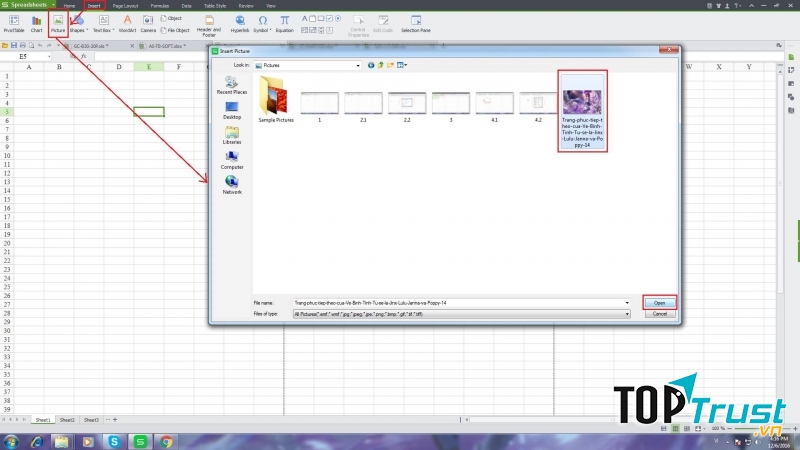Expand the File name dropdown
The height and width of the screenshot is (450, 800).
[x=627, y=301]
